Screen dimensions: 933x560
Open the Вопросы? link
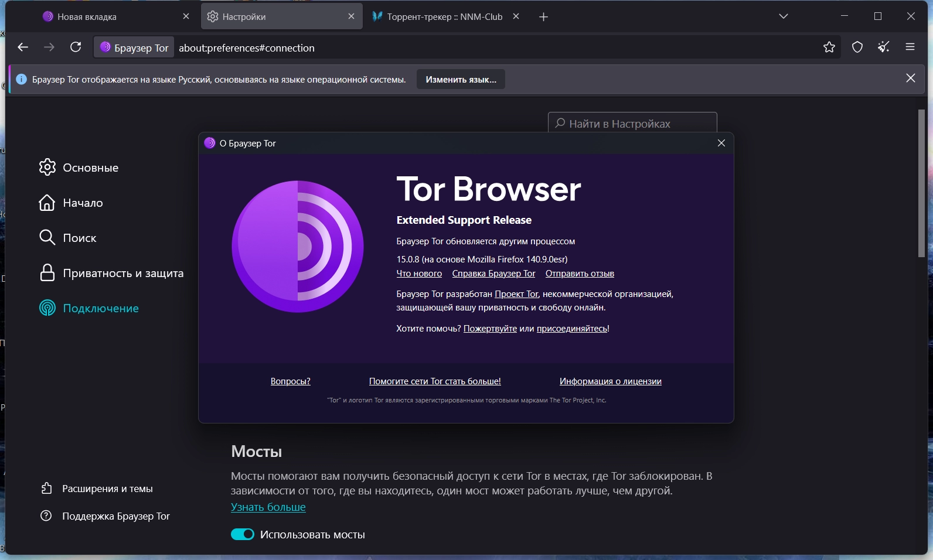pyautogui.click(x=290, y=381)
